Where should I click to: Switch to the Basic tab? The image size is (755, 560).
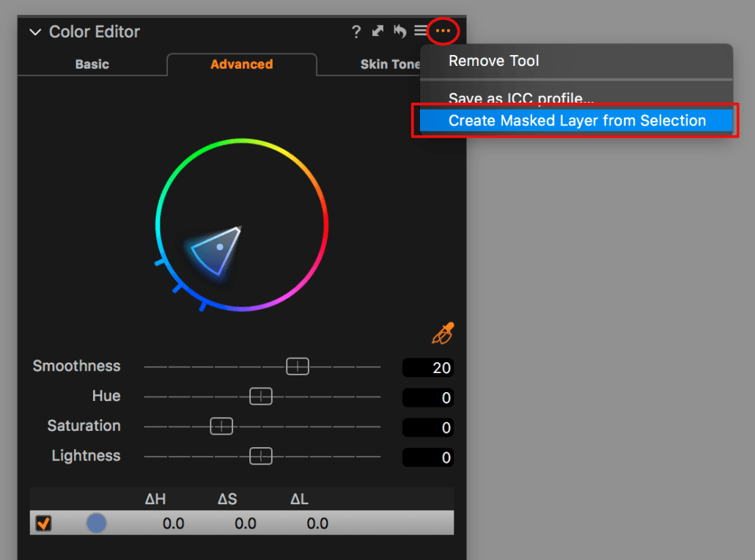[x=91, y=64]
